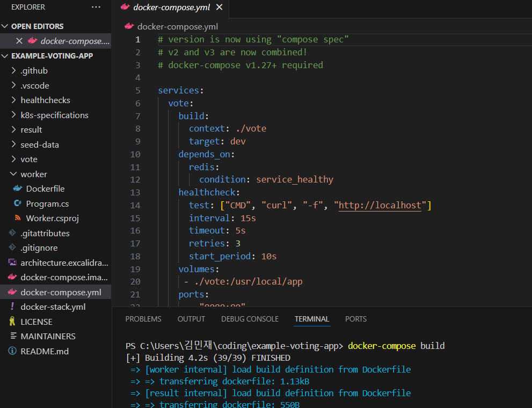Click 'target: dev' on line 9
532x408 pixels.
pyautogui.click(x=217, y=141)
